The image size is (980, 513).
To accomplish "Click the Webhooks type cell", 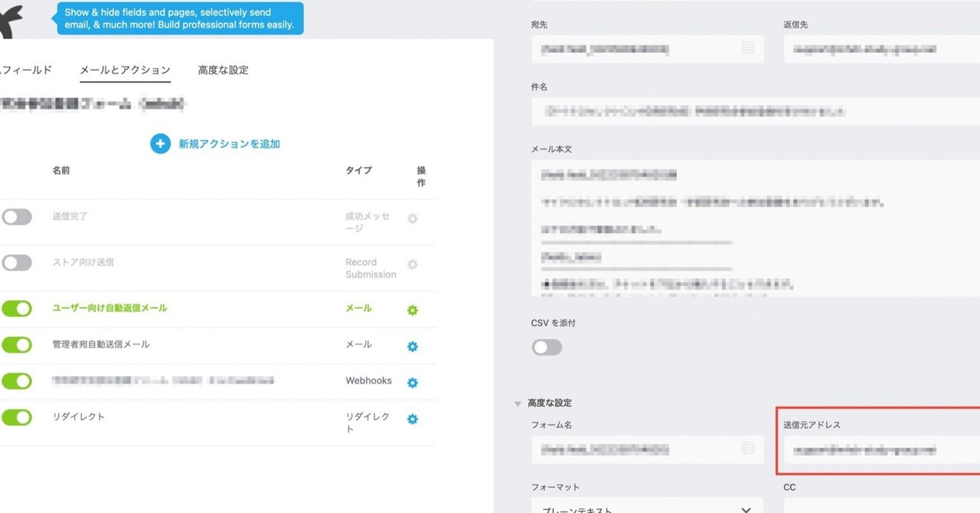I will coord(368,381).
